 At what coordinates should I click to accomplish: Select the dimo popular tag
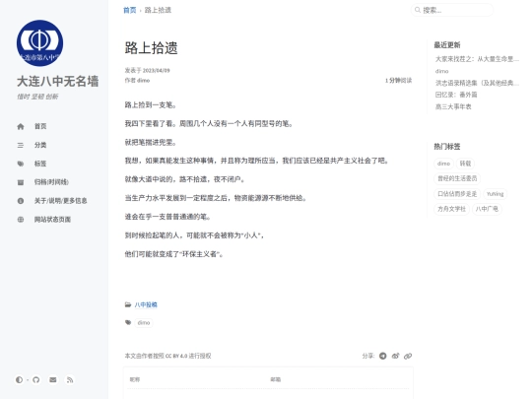tap(443, 164)
